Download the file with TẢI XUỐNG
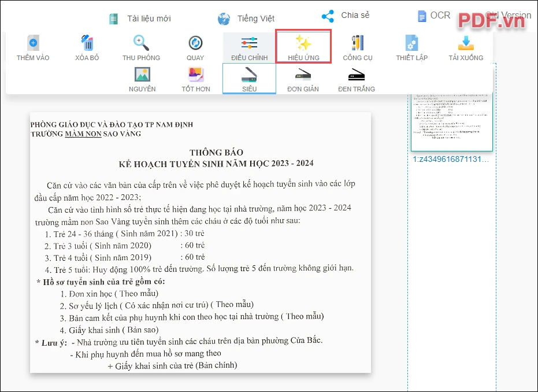 coord(466,48)
